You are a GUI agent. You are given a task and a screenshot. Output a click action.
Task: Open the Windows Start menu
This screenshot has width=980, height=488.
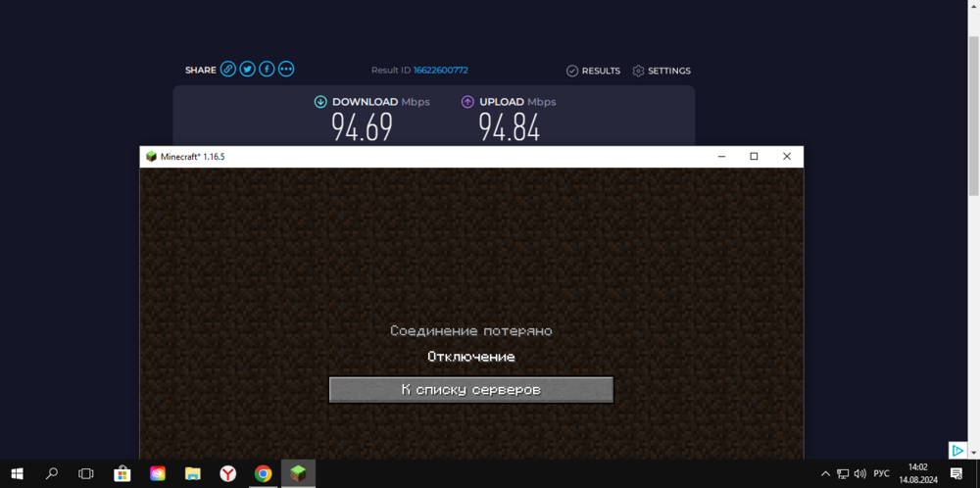(17, 473)
